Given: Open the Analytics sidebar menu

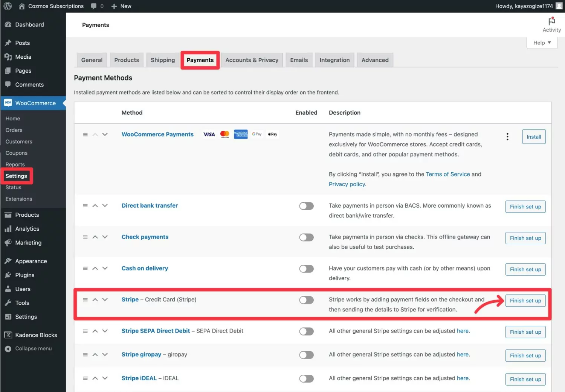Looking at the screenshot, I should tap(27, 229).
